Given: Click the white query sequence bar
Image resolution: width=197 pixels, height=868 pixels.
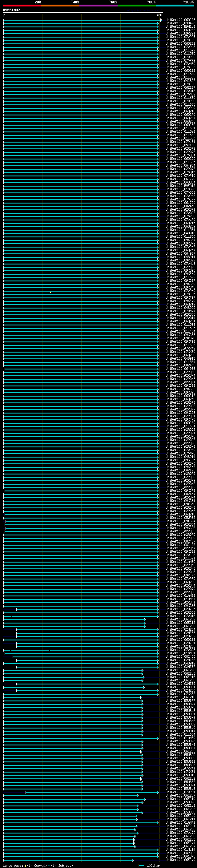Looking at the screenshot, I should 83,13.
